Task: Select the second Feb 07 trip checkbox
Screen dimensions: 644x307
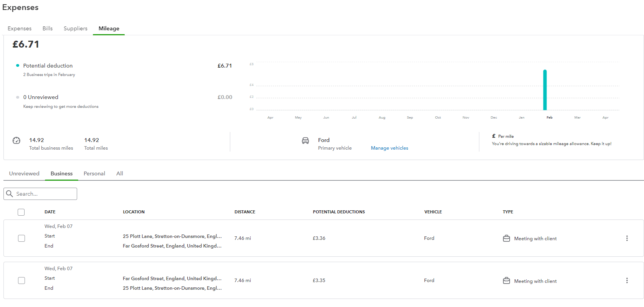Action: (x=21, y=281)
